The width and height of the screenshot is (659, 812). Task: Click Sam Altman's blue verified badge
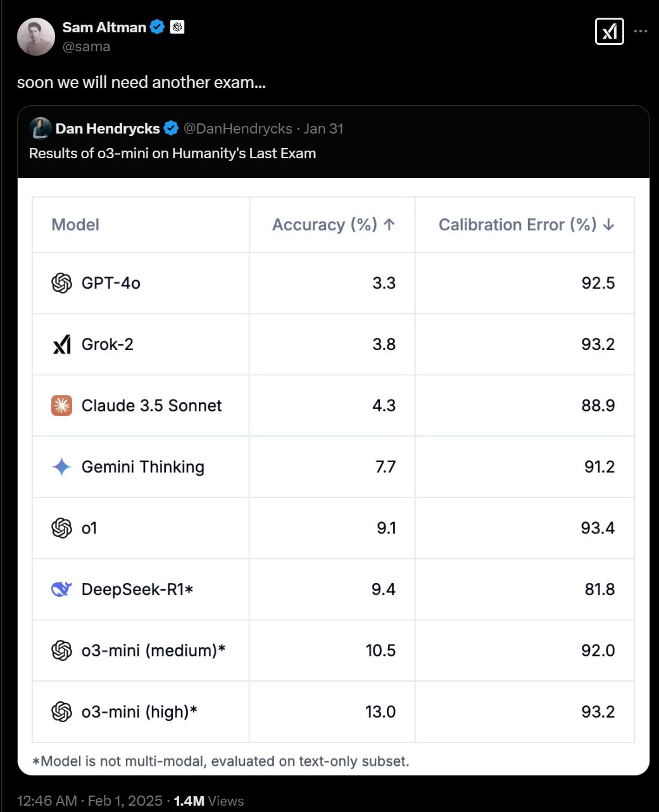tap(158, 27)
